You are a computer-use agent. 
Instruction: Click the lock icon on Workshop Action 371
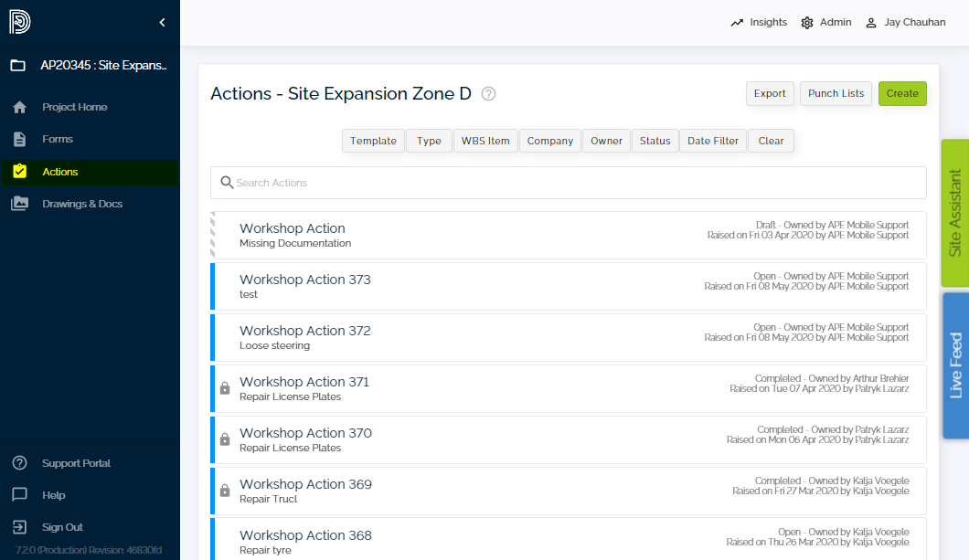[x=224, y=387]
